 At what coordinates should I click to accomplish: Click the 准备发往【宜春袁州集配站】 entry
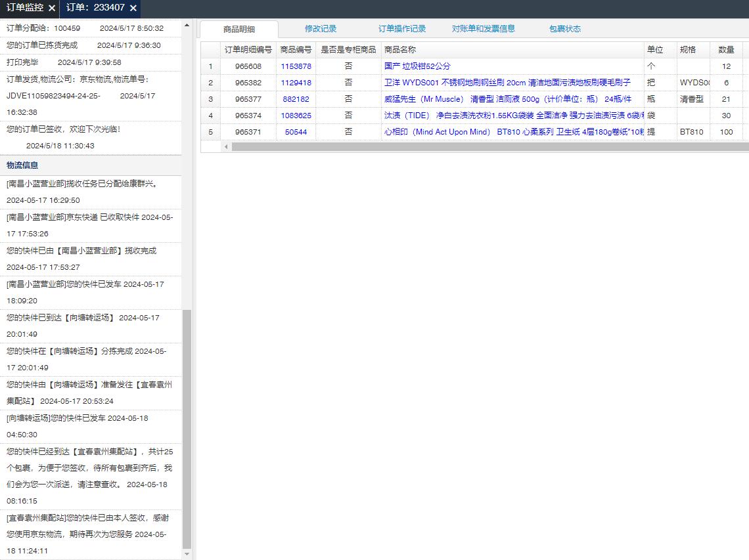coord(91,393)
